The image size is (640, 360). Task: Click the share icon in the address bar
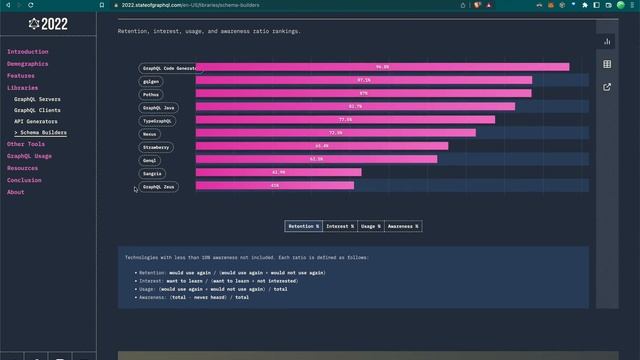tap(463, 5)
